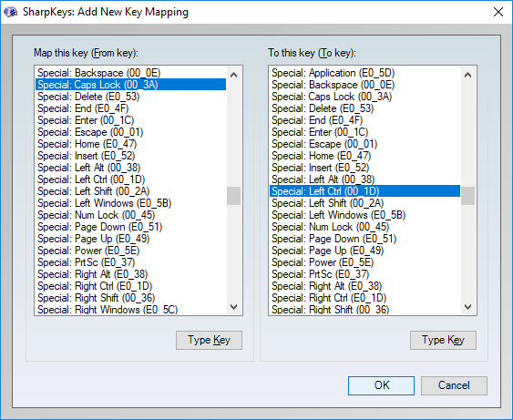Select Backspace (00_0E) in From key list
This screenshot has width=513, height=420.
[130, 73]
